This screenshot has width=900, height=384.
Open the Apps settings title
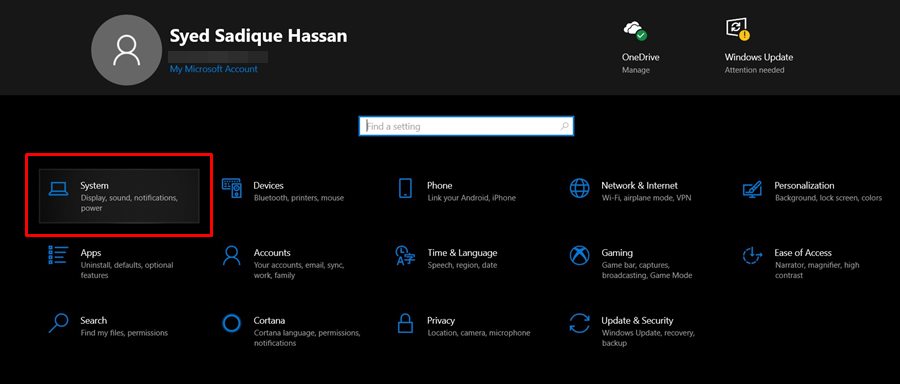91,253
